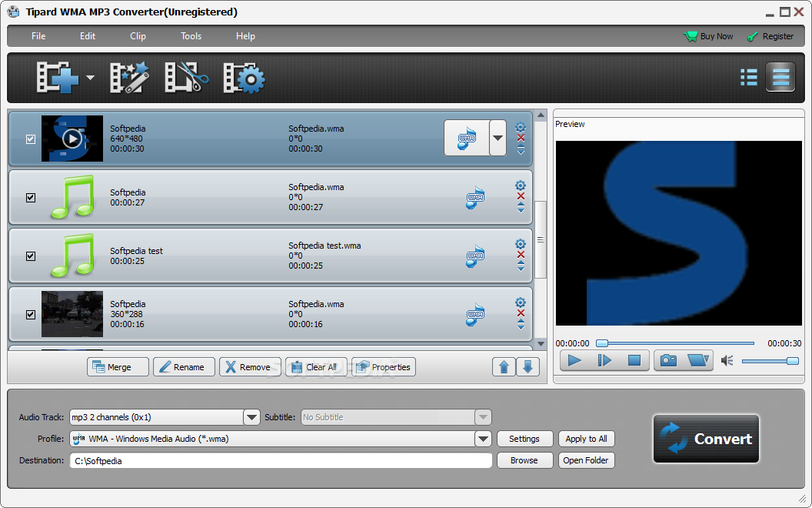Delete Softpedia test row via red X
The image size is (812, 508).
521,255
